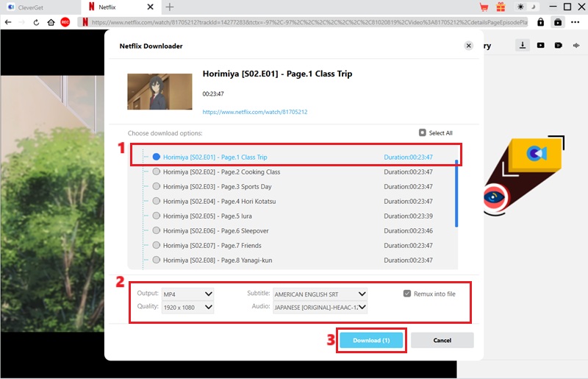Click the Horimiya episode thumbnail

click(159, 92)
